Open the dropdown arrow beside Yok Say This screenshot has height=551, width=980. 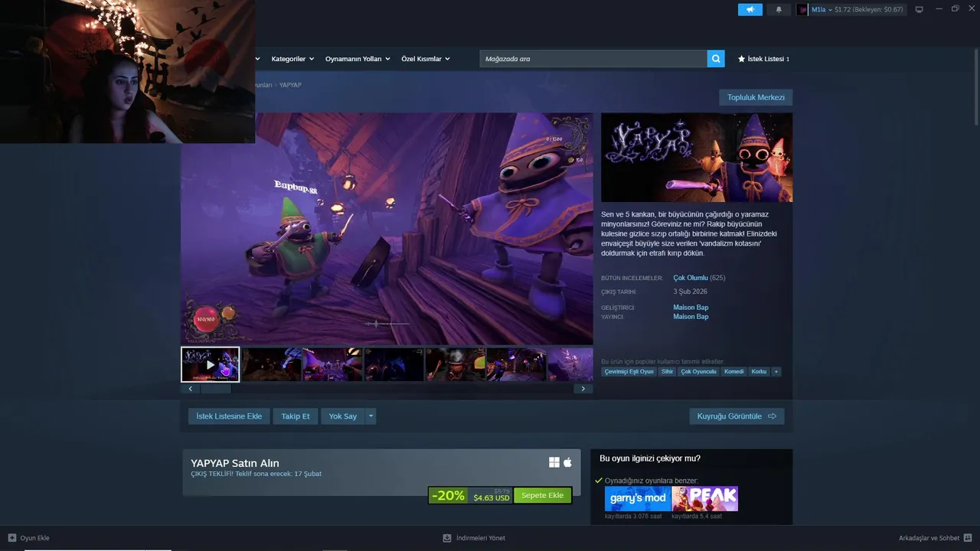click(371, 416)
